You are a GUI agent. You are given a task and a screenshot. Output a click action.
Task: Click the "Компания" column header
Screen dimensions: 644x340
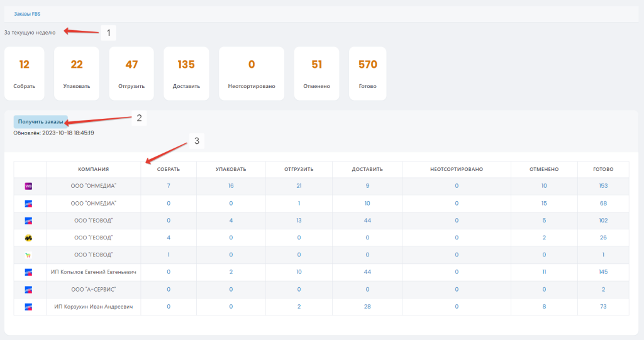click(94, 169)
